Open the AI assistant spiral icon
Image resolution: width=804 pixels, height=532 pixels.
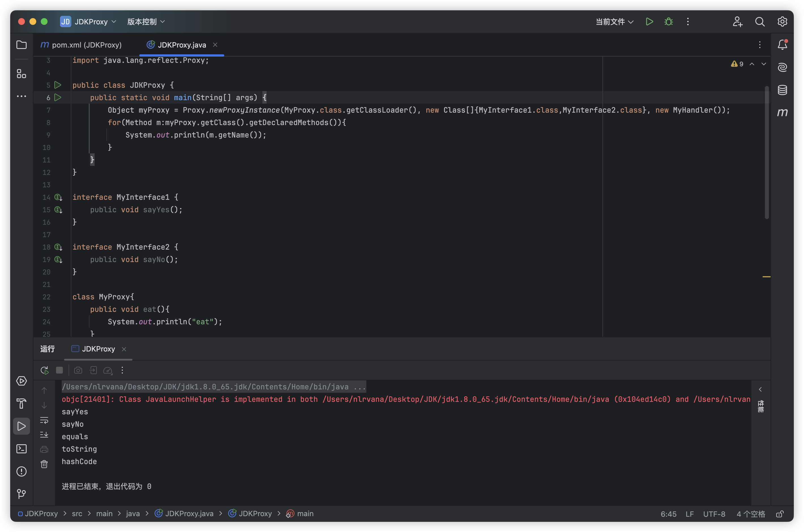782,67
